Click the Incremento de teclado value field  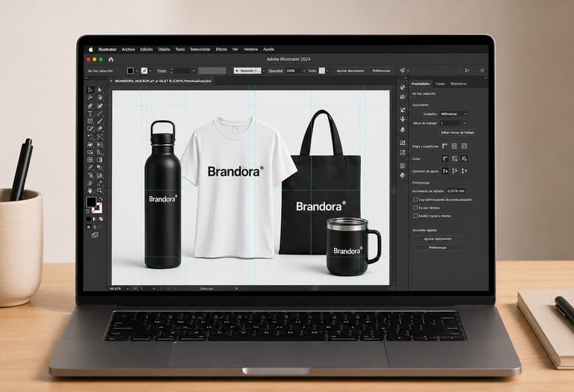click(x=456, y=191)
